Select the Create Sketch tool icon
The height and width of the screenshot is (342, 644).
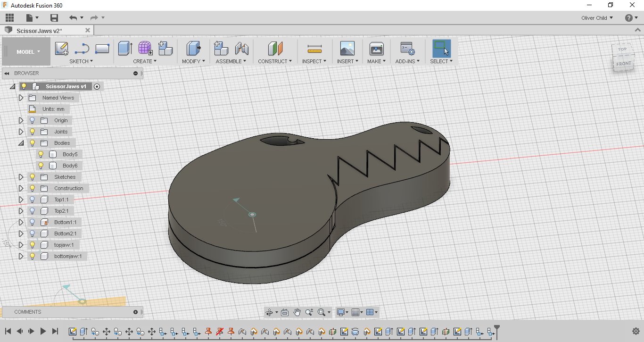(61, 49)
